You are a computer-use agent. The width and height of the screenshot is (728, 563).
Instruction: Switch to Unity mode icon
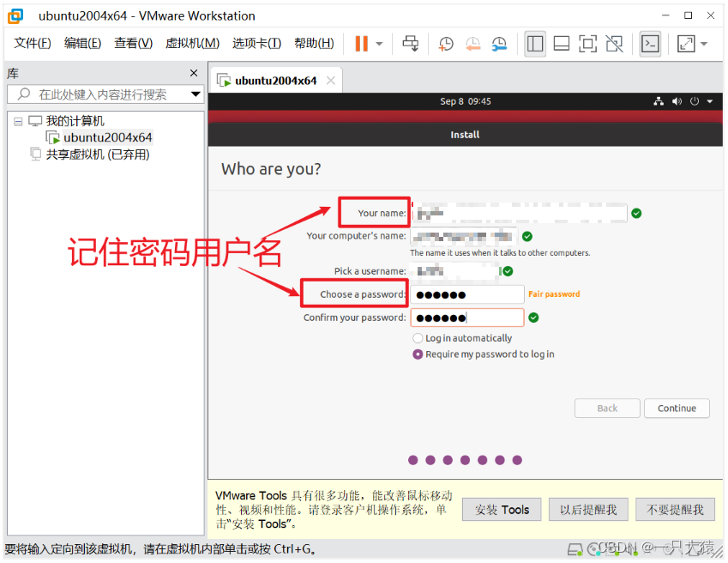tap(614, 44)
